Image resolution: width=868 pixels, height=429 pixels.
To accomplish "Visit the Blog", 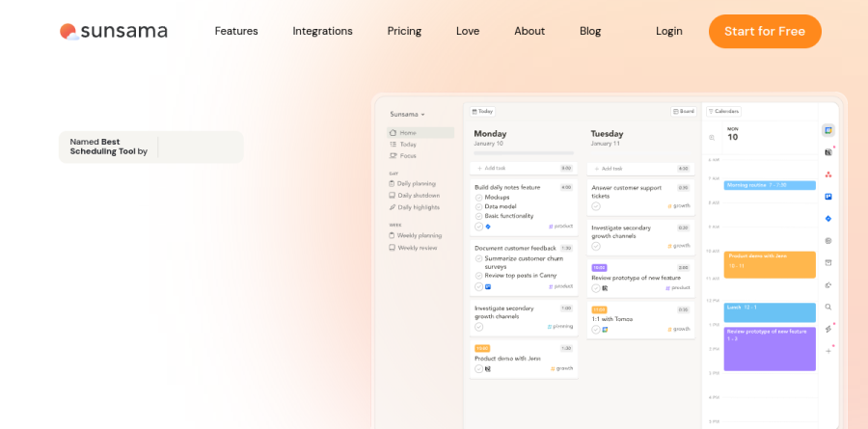I will point(590,31).
